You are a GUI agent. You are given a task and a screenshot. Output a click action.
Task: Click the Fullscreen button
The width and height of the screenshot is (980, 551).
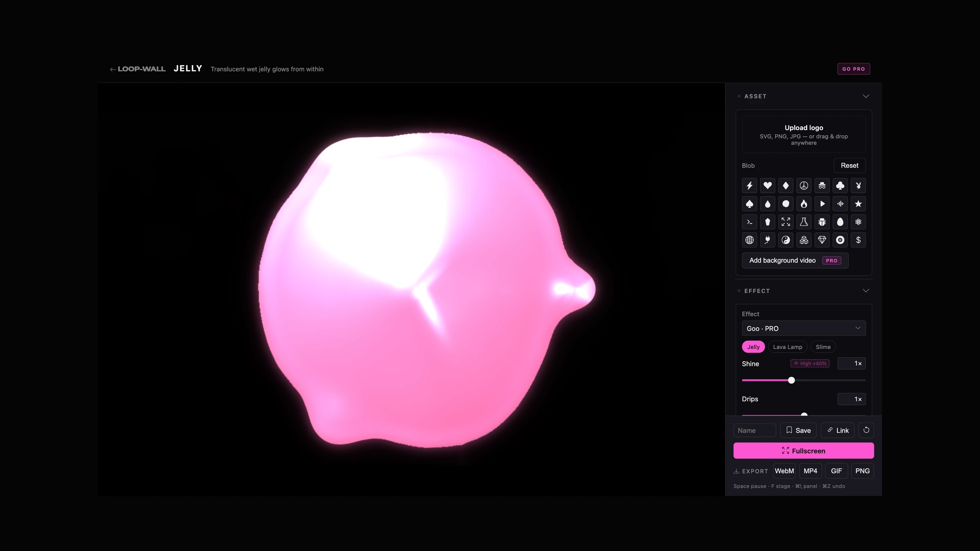coord(804,451)
